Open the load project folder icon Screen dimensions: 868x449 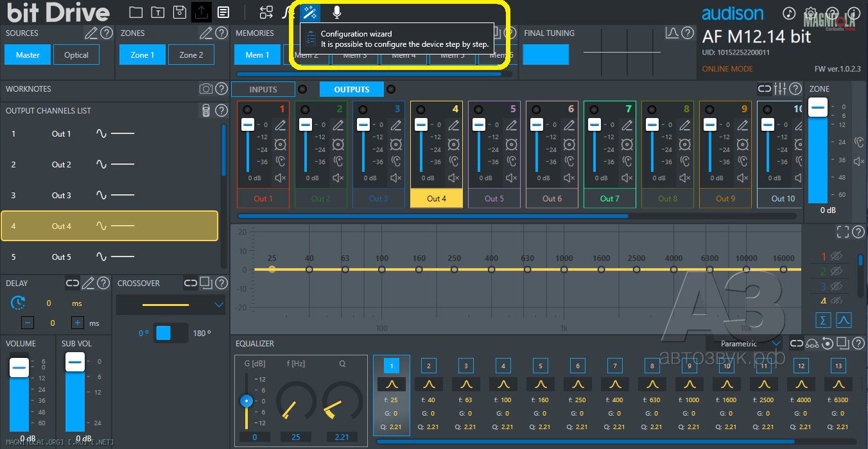coord(135,12)
